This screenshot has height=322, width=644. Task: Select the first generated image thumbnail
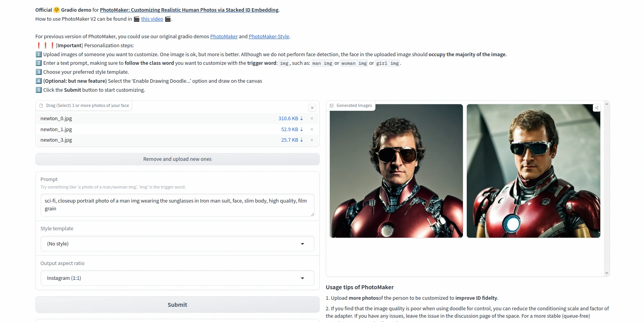click(396, 171)
